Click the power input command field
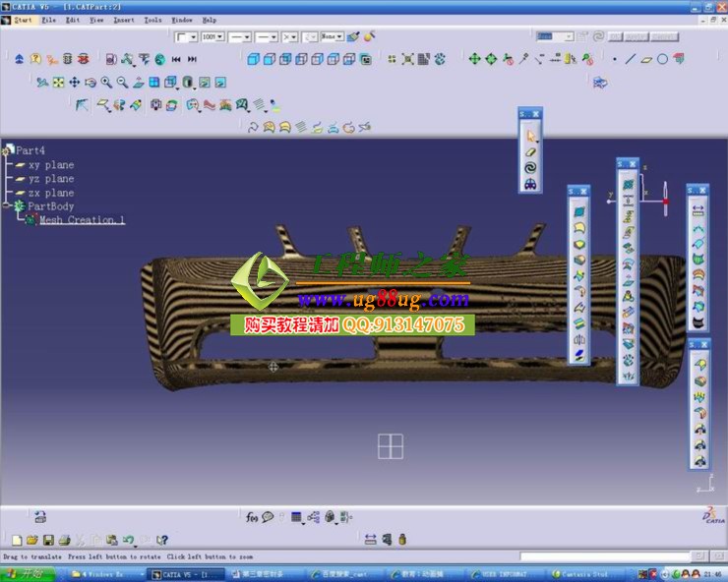The width and height of the screenshot is (728, 582). pyautogui.click(x=605, y=556)
